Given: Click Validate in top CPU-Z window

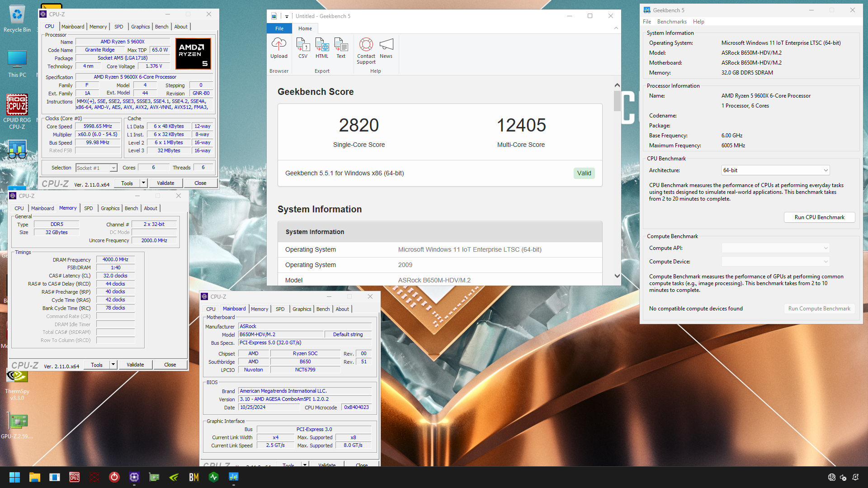Looking at the screenshot, I should [x=165, y=183].
